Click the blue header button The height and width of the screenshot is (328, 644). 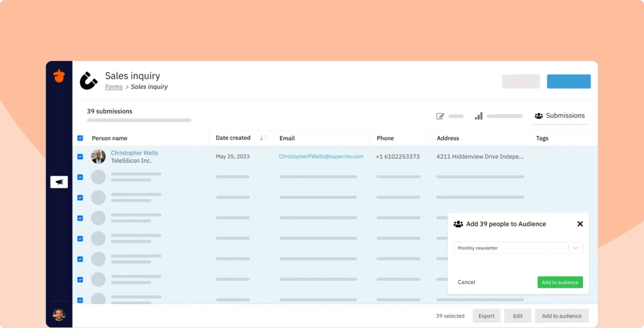(x=568, y=81)
